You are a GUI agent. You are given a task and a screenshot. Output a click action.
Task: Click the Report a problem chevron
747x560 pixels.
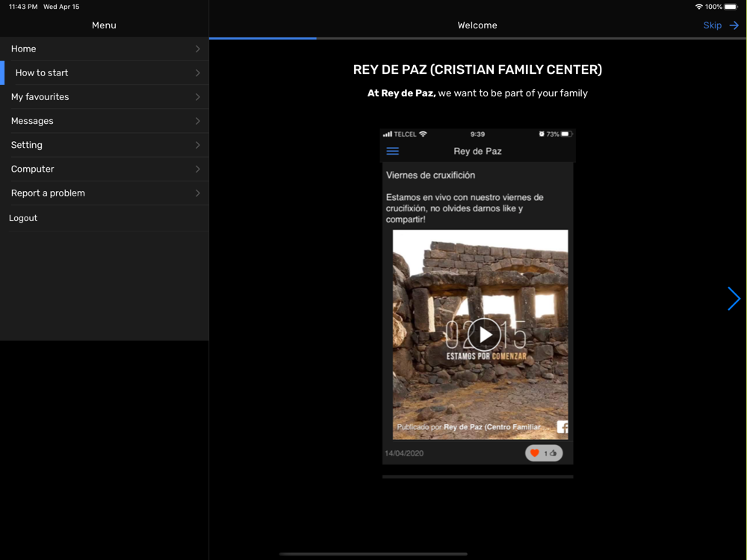pos(198,193)
